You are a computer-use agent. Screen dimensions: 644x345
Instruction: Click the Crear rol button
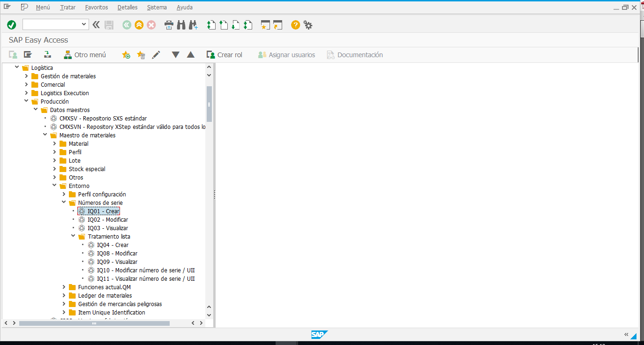[x=225, y=55]
